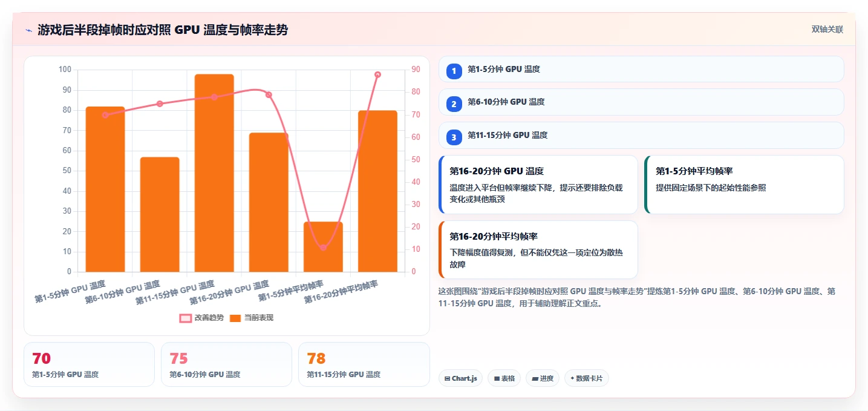Click the blue number 1 badge
The height and width of the screenshot is (411, 868).
[x=454, y=71]
